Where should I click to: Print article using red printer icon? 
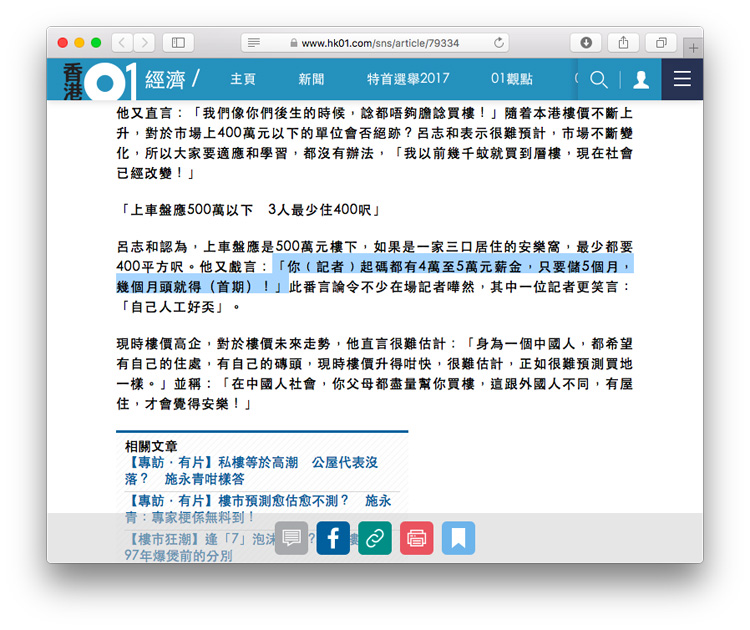tap(417, 538)
